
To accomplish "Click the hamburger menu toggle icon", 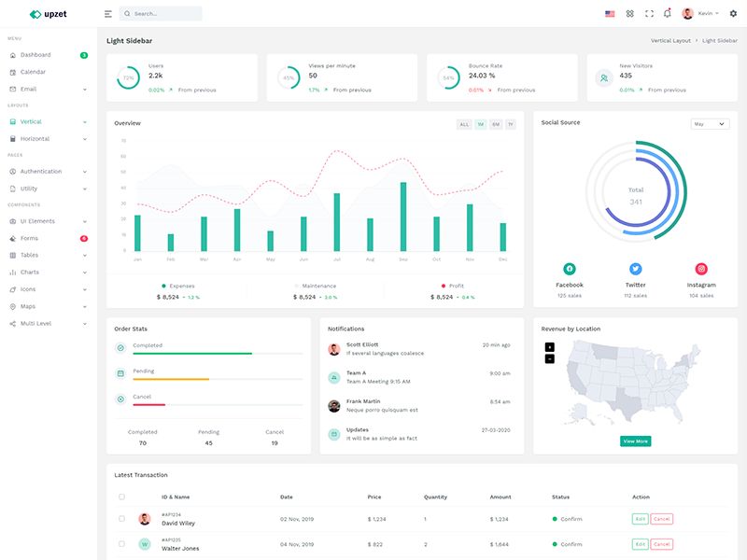I will [x=108, y=14].
